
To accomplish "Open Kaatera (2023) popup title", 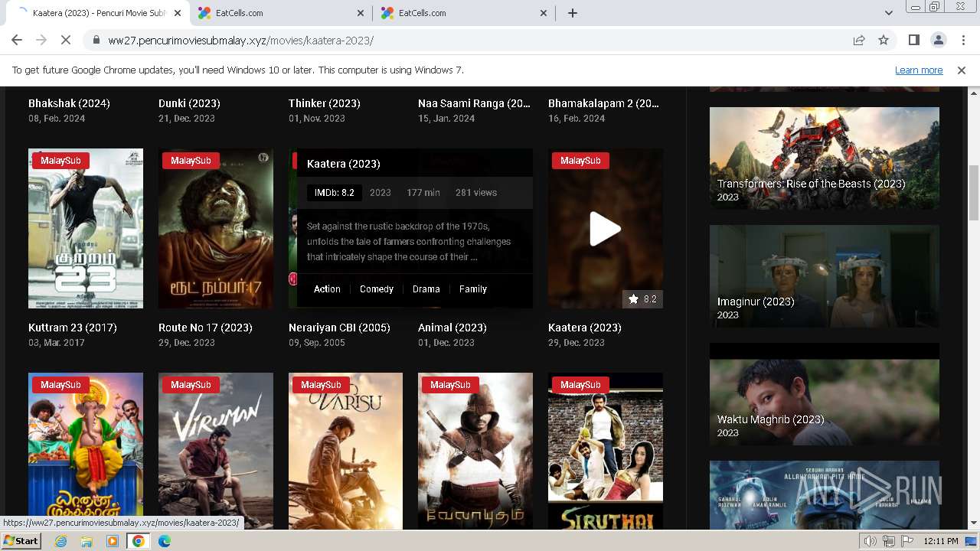I will [344, 164].
